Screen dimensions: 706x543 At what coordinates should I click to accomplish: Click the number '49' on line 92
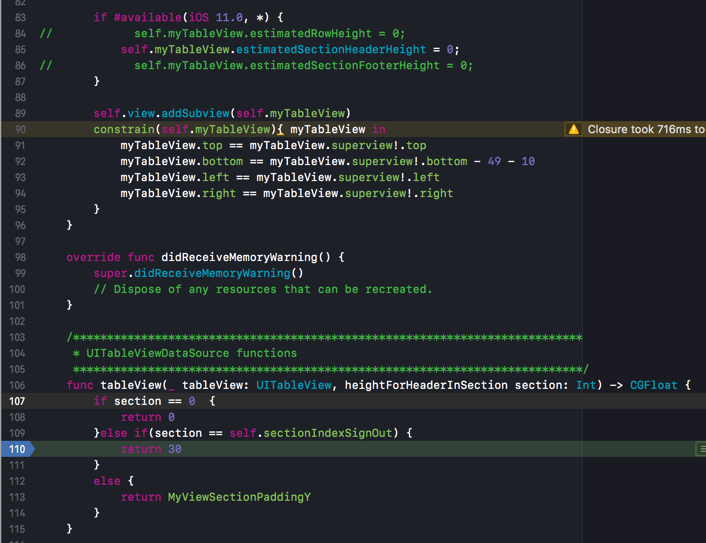click(494, 162)
